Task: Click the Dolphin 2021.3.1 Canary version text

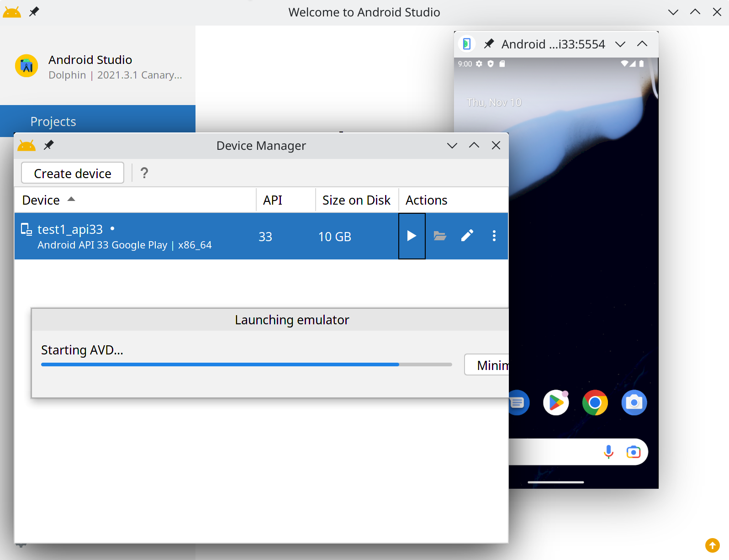Action: pyautogui.click(x=116, y=75)
